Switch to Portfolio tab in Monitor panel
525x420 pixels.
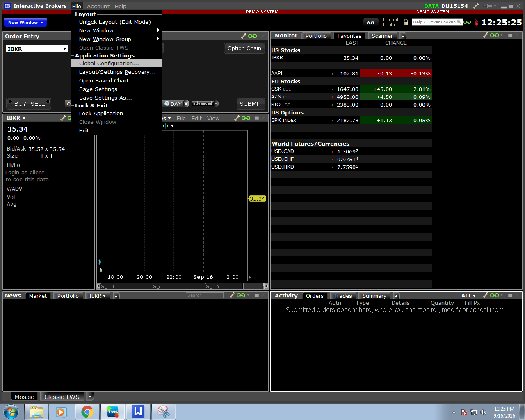(316, 36)
